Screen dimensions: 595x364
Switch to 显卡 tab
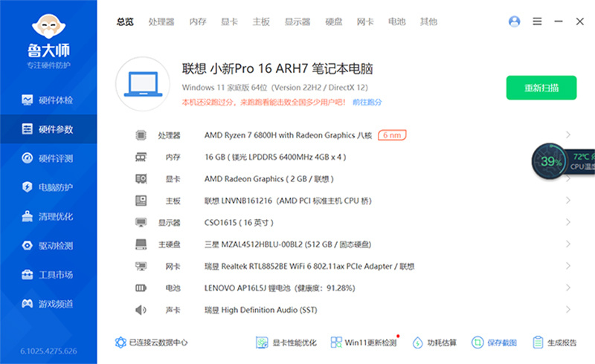pyautogui.click(x=229, y=22)
